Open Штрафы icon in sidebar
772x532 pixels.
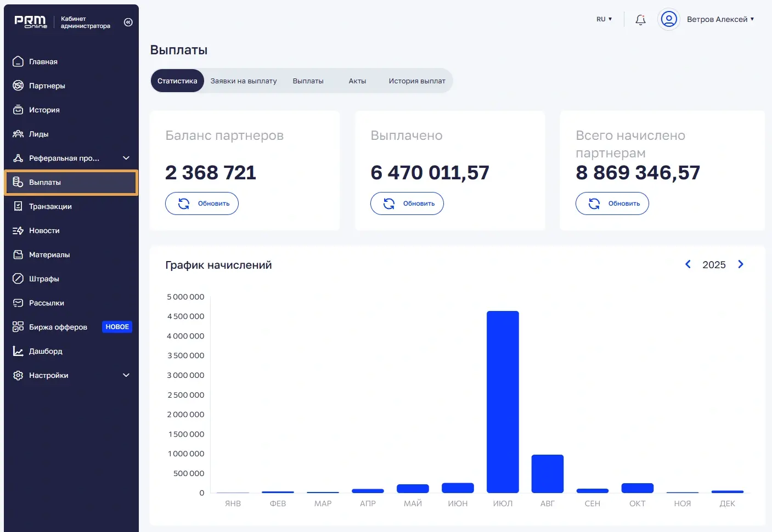pos(18,279)
